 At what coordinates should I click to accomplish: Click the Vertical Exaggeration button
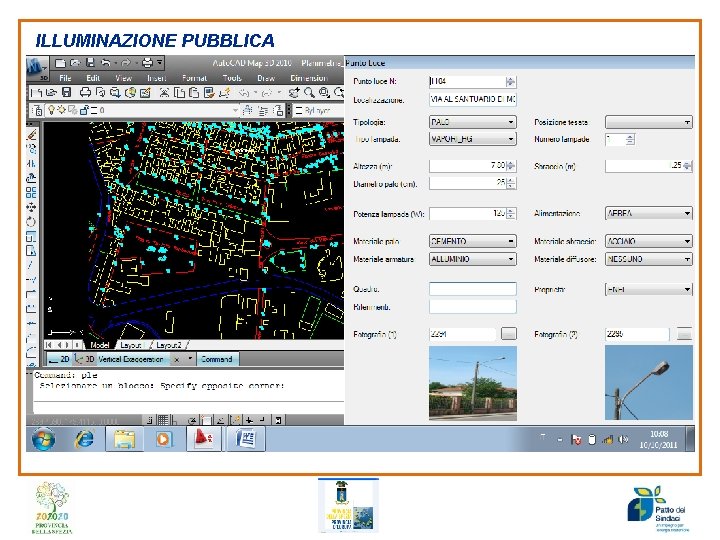click(131, 359)
